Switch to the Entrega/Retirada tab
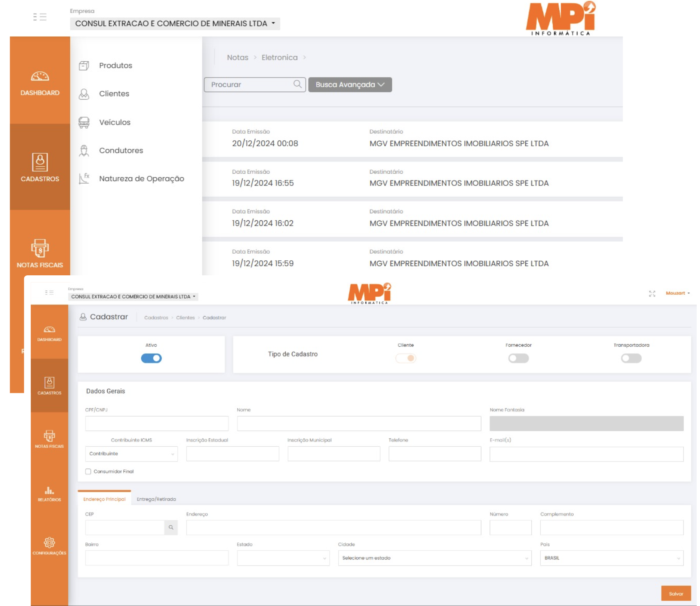The image size is (700, 606). point(156,499)
